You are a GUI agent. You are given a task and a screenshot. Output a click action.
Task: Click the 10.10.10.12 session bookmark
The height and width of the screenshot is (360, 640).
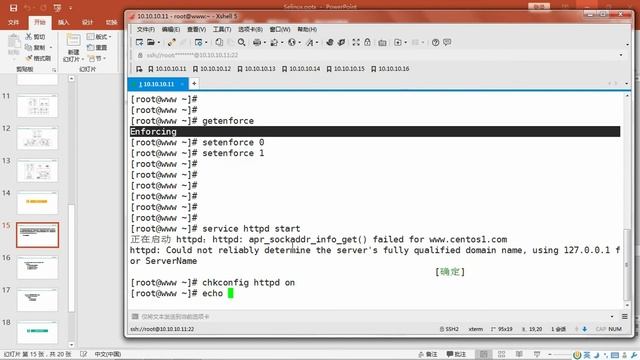point(212,69)
